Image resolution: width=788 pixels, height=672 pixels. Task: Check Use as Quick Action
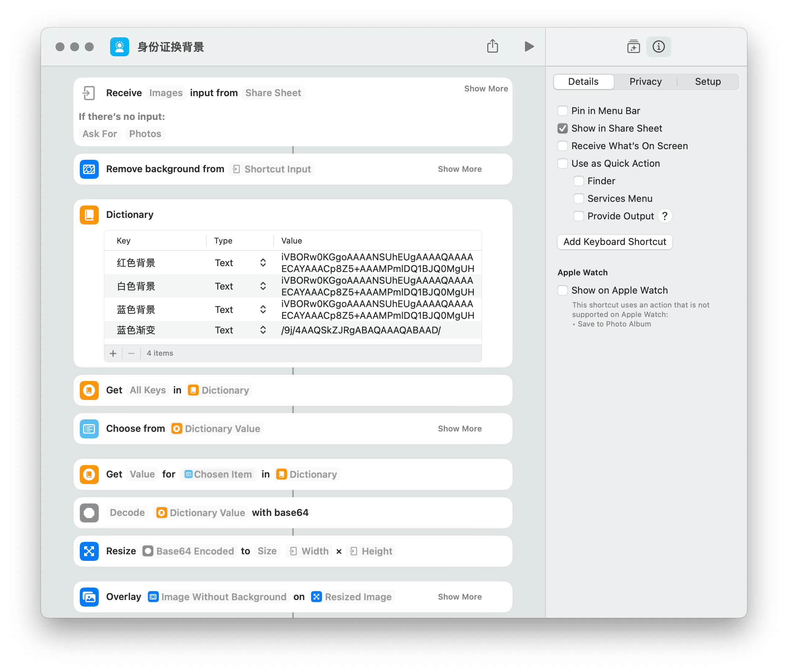coord(563,163)
